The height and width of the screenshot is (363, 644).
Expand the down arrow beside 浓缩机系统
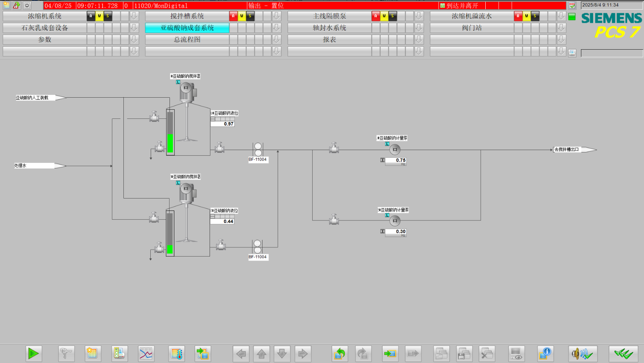pyautogui.click(x=134, y=16)
